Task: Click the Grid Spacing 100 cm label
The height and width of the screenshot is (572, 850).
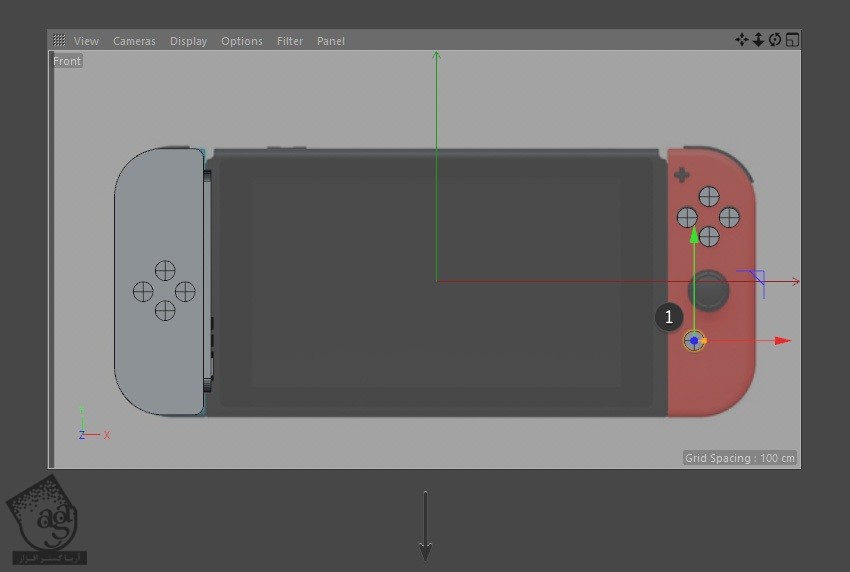Action: [x=740, y=458]
